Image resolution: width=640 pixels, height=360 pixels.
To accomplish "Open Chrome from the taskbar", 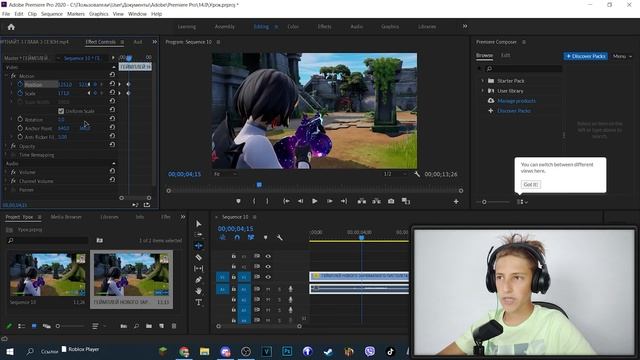I will (184, 351).
